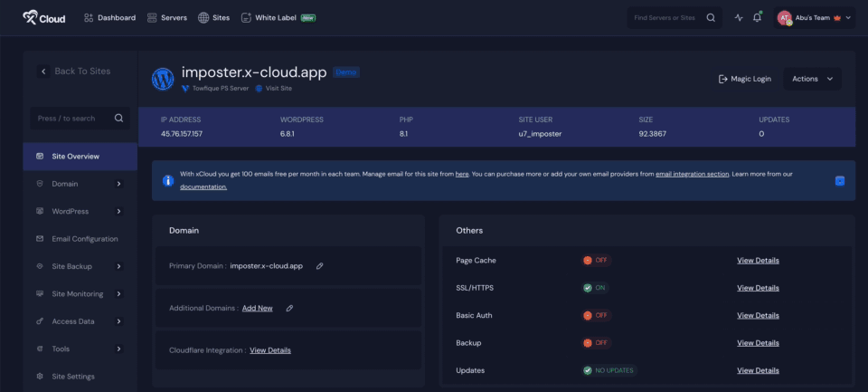This screenshot has width=868, height=392.
Task: Click the activity pulse icon in header
Action: click(x=739, y=17)
